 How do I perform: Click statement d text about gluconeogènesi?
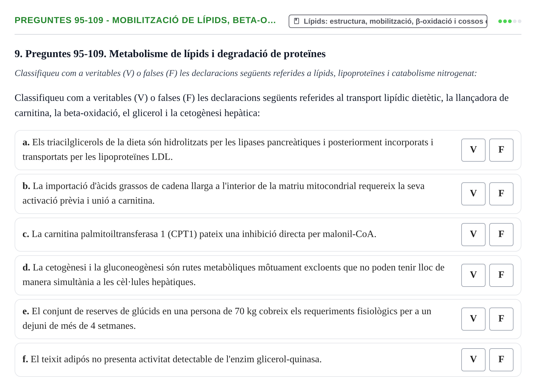pyautogui.click(x=233, y=275)
